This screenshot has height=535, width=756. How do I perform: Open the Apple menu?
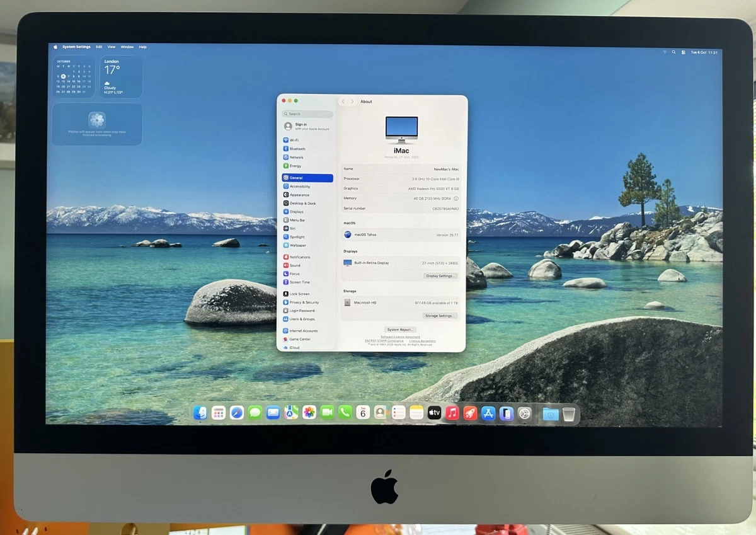(55, 47)
